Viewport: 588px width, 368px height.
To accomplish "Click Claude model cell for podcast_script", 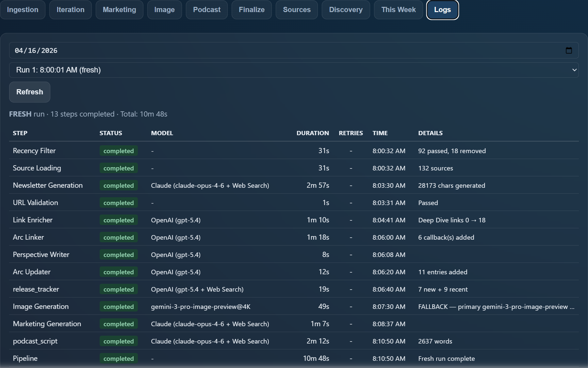I will coord(210,341).
